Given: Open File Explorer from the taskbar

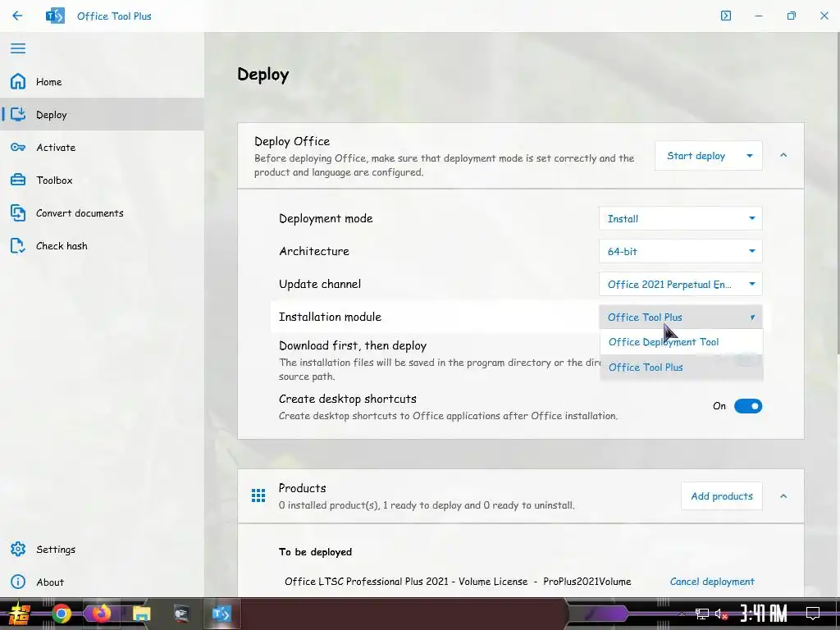Looking at the screenshot, I should [x=141, y=614].
